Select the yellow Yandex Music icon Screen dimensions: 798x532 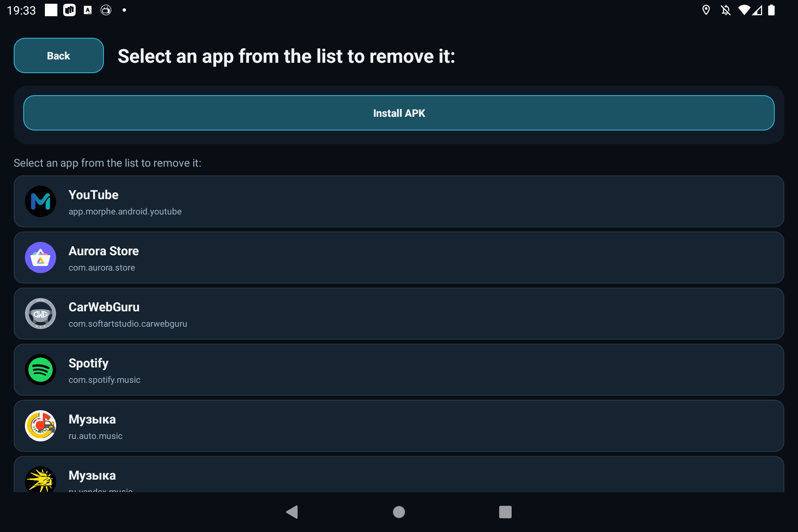[x=40, y=480]
